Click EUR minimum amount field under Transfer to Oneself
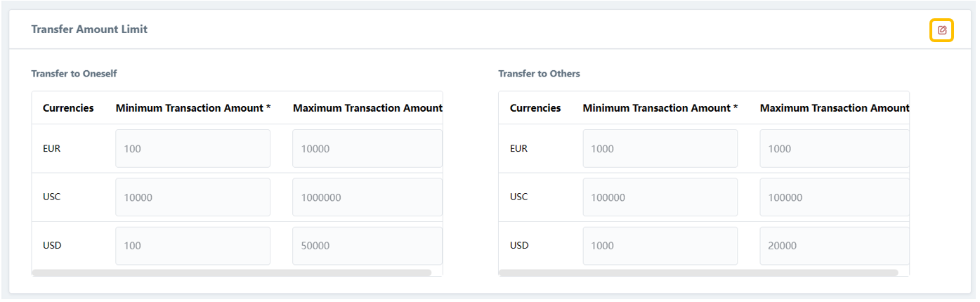 192,149
